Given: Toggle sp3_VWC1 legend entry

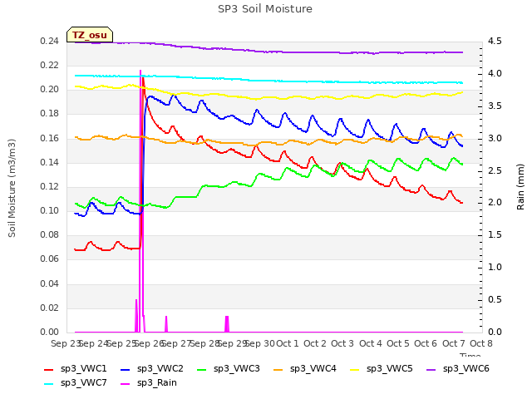Looking at the screenshot, I should (76, 369).
